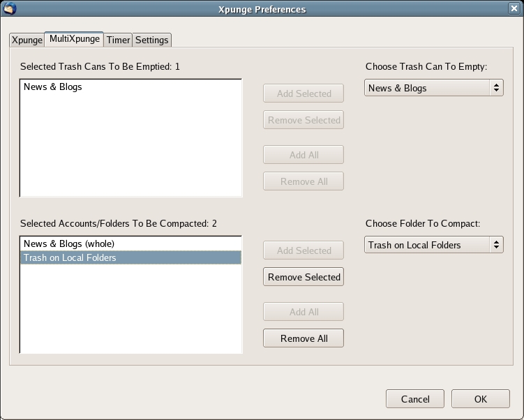Click Add All in trash cans section
This screenshot has height=420, width=524.
[304, 155]
